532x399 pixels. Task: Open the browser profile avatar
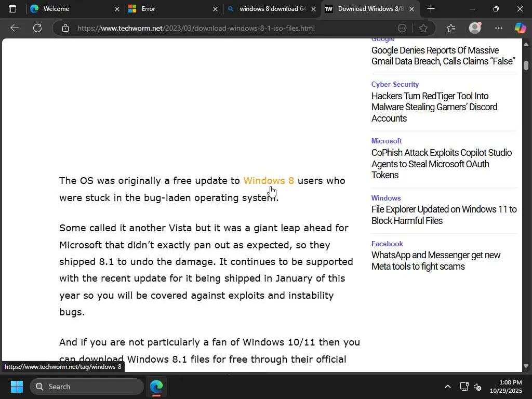click(475, 28)
